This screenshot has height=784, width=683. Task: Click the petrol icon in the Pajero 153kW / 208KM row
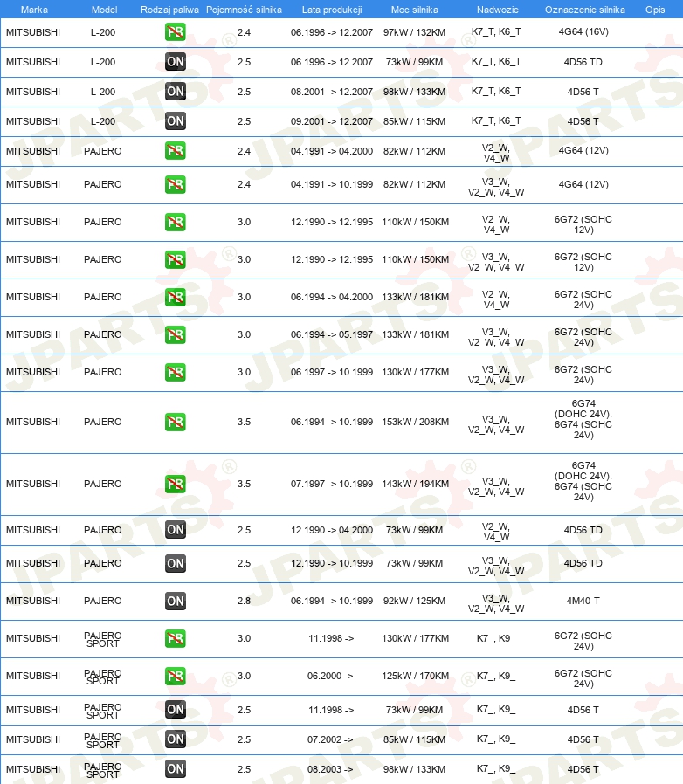click(x=176, y=422)
